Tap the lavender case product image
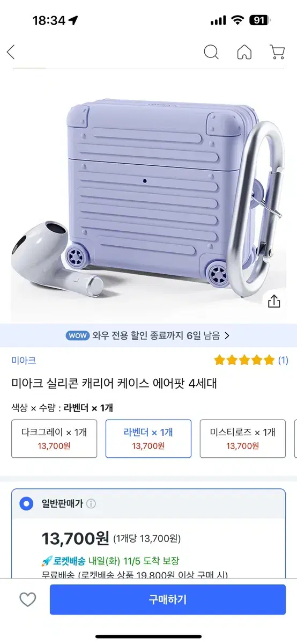The width and height of the screenshot is (297, 644). tap(148, 196)
